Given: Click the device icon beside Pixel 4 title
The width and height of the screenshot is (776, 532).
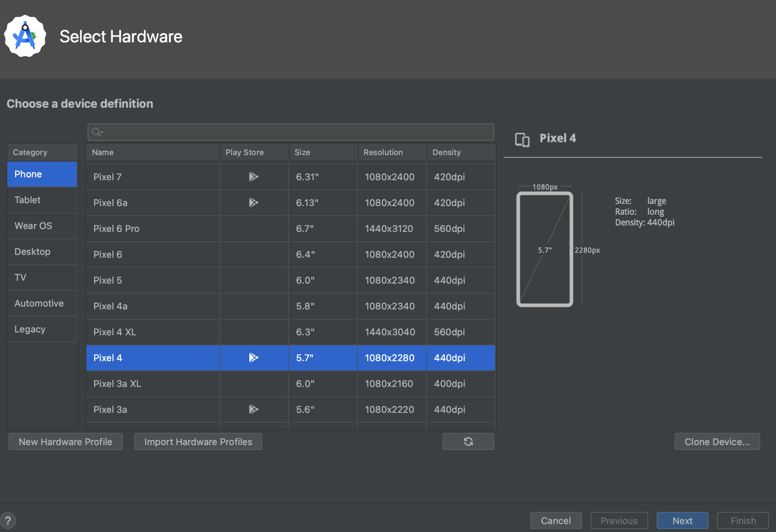Looking at the screenshot, I should coord(522,140).
